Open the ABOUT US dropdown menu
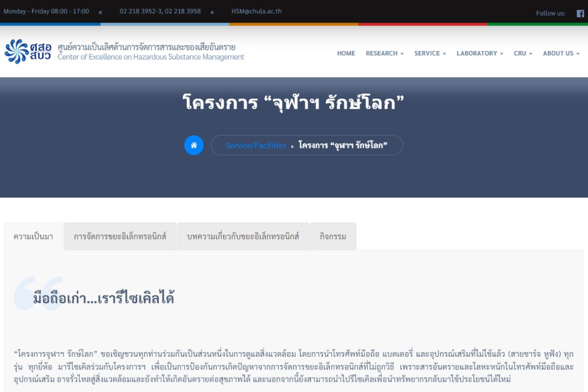 (x=561, y=53)
